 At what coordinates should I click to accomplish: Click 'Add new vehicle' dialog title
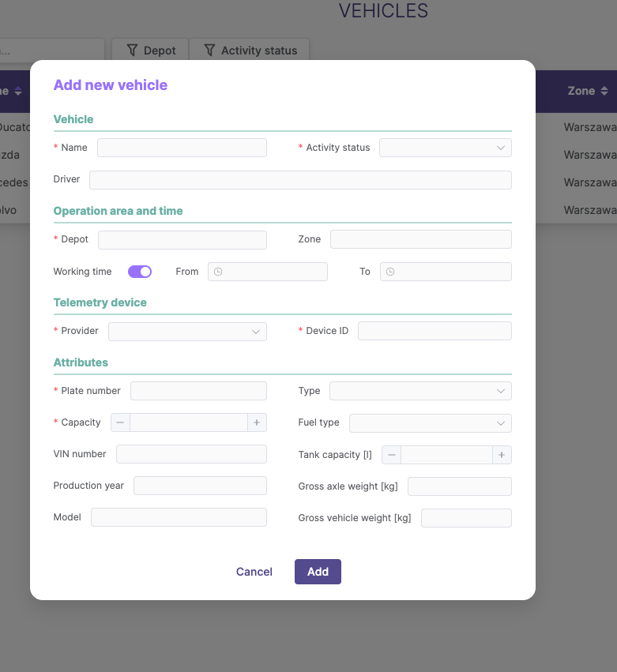tap(110, 84)
